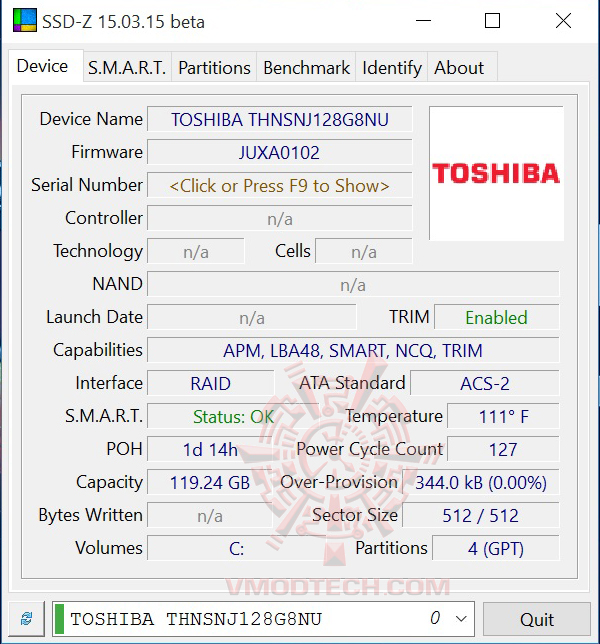Click the SSD-Z application icon in title bar
The width and height of the screenshot is (600, 644).
[x=25, y=21]
